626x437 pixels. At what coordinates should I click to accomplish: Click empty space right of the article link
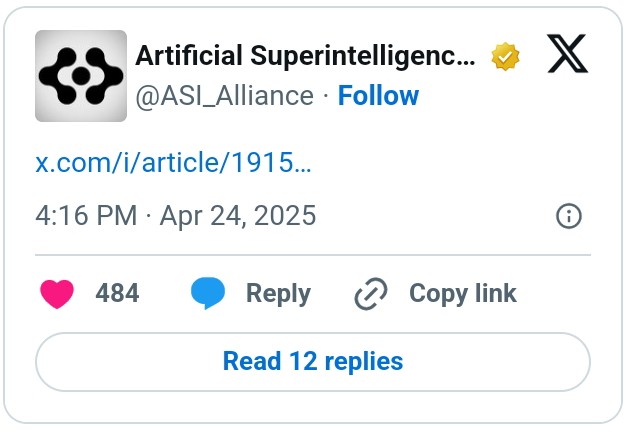point(450,163)
